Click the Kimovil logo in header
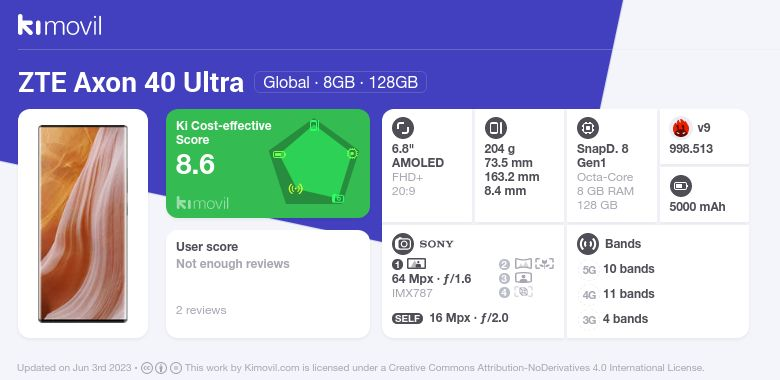Viewport: 780px width, 380px height. pyautogui.click(x=60, y=25)
